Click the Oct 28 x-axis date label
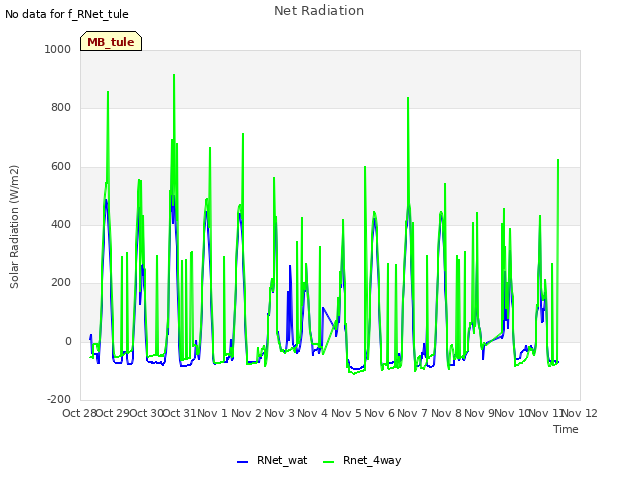This screenshot has width=640, height=480. tap(79, 413)
